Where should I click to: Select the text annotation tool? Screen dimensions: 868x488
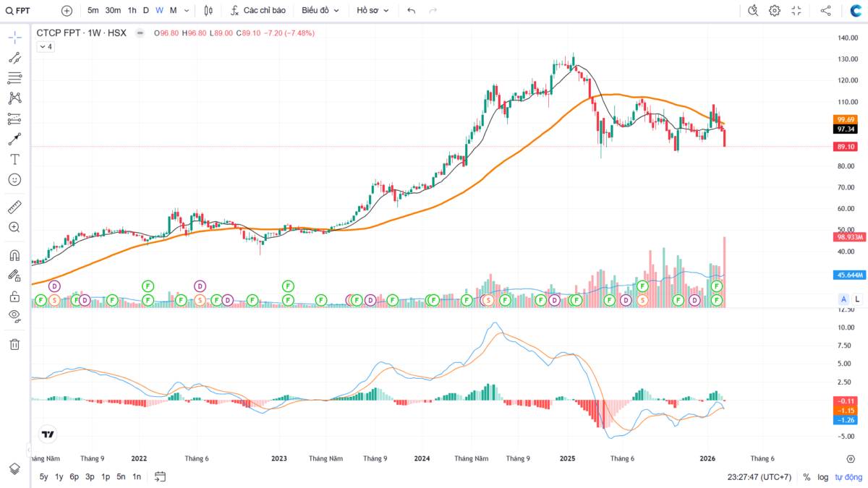point(14,159)
